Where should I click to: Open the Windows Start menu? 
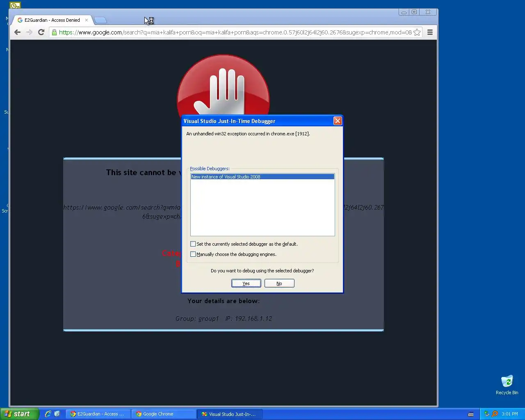20,414
